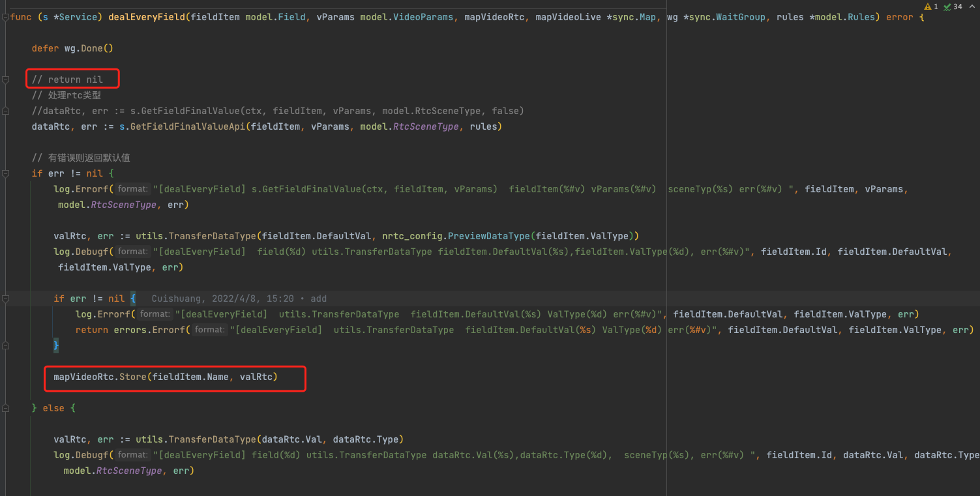
Task: Click fold end marker at blue closing brace
Action: point(5,345)
